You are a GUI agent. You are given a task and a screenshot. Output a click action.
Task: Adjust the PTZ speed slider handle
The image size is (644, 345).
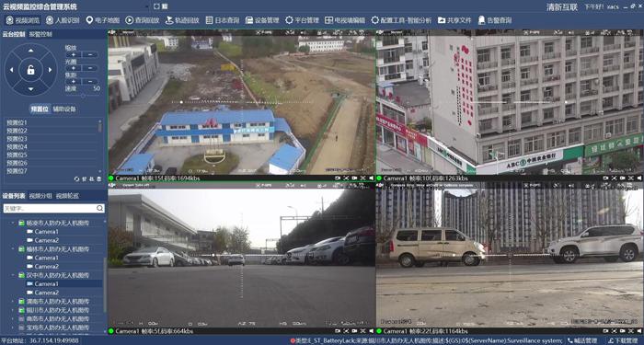pyautogui.click(x=83, y=96)
